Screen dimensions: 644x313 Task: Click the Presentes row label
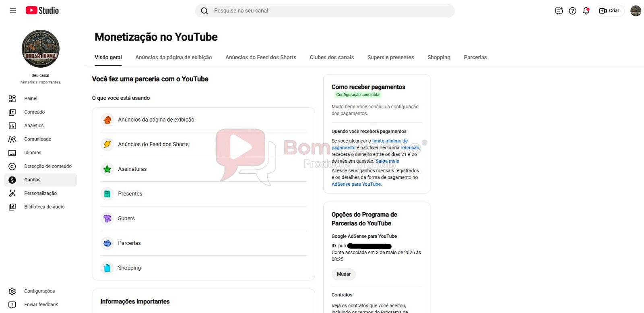click(x=130, y=194)
